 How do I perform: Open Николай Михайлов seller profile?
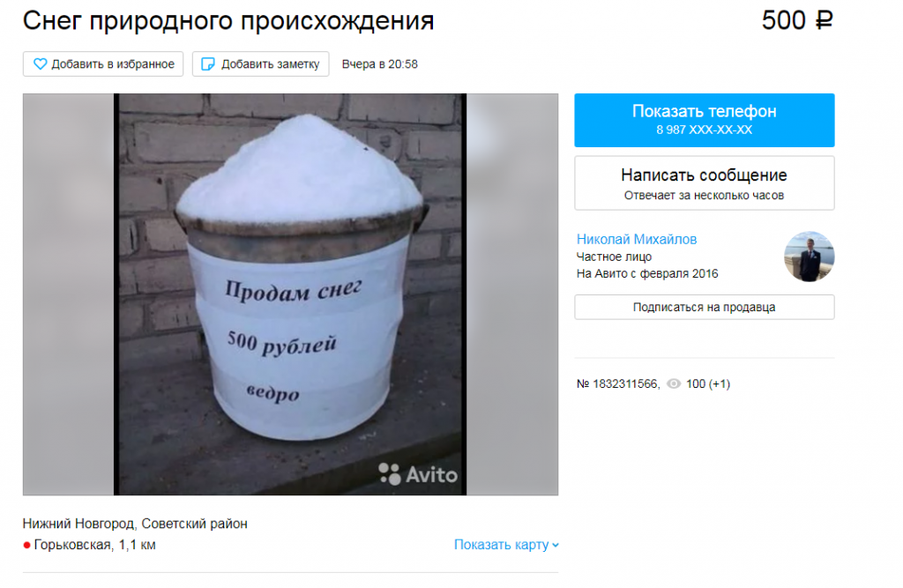tap(637, 239)
